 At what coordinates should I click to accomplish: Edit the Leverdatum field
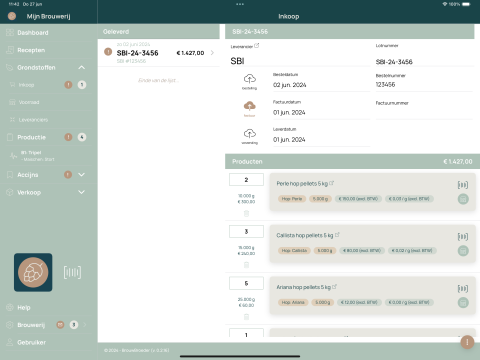pyautogui.click(x=321, y=140)
